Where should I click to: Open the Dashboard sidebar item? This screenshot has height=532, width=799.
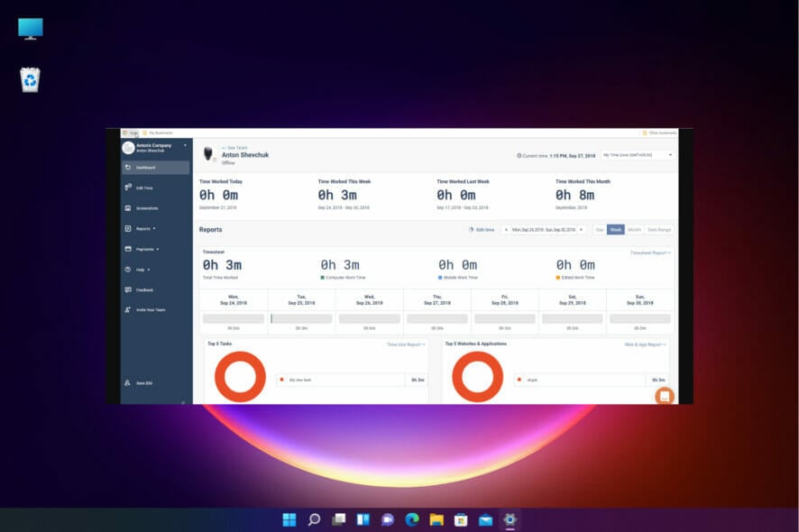pos(155,168)
